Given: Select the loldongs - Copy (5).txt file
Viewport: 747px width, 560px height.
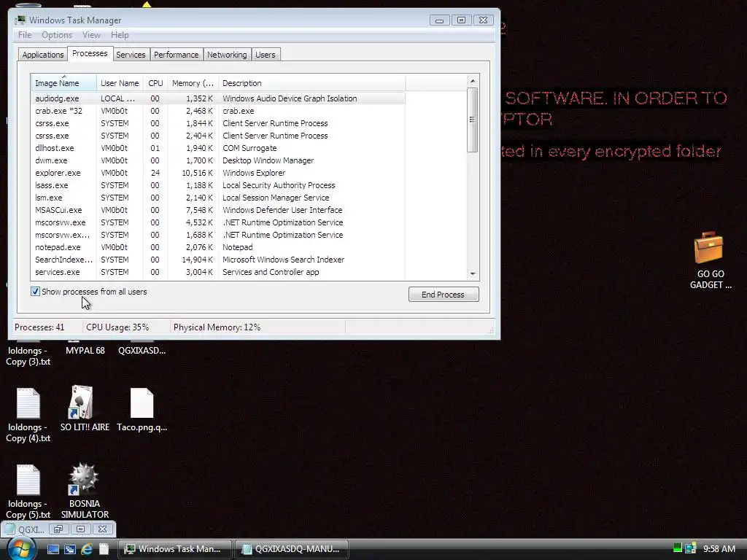Looking at the screenshot, I should (28, 491).
